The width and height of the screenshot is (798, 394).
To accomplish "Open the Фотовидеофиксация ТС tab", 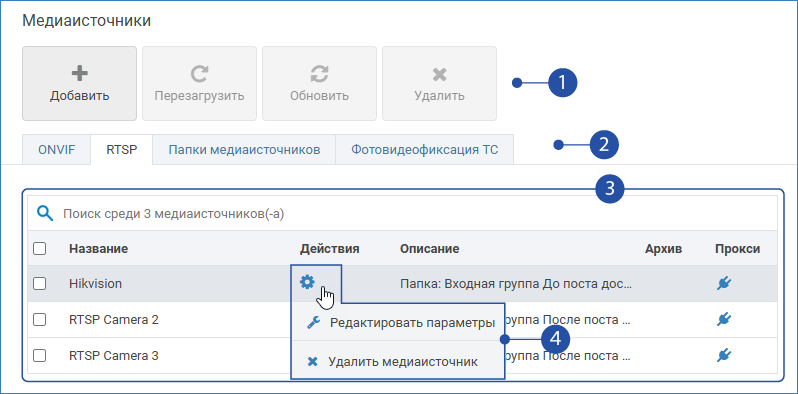I will (424, 150).
